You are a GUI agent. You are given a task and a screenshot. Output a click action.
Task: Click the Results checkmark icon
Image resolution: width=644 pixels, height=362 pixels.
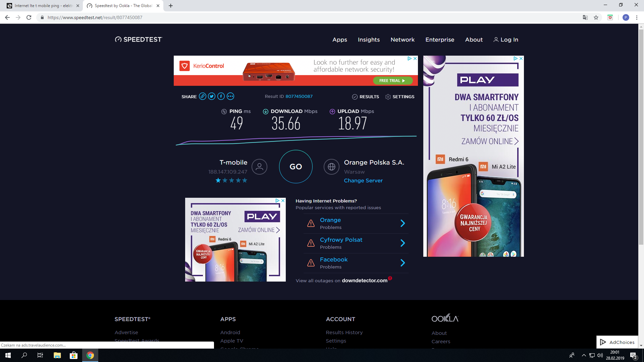355,97
